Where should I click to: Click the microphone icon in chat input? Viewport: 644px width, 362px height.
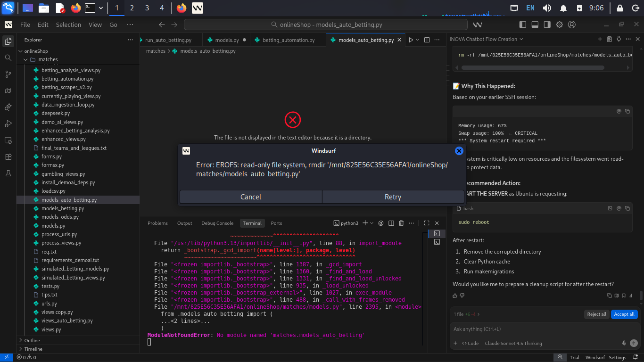(624, 343)
